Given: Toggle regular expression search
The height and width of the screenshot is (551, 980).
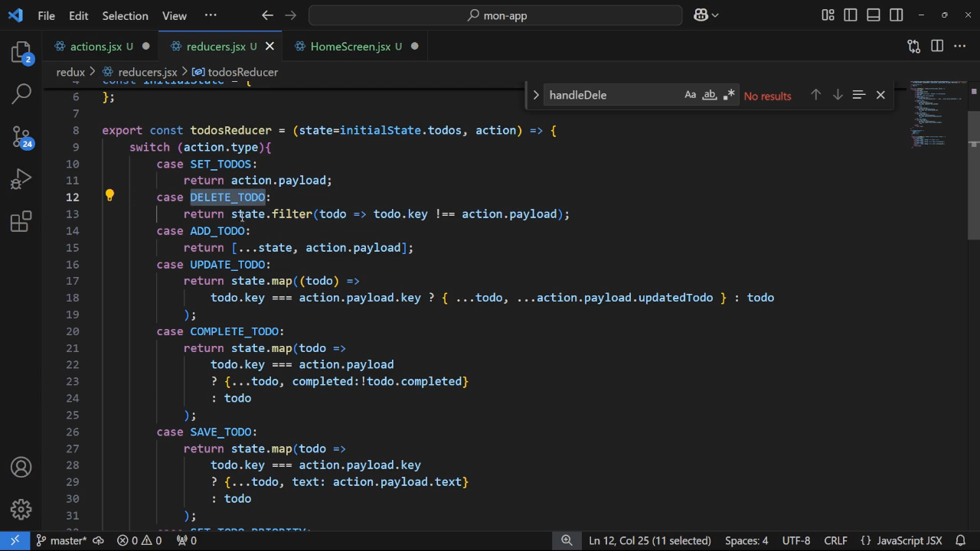Looking at the screenshot, I should (x=729, y=94).
